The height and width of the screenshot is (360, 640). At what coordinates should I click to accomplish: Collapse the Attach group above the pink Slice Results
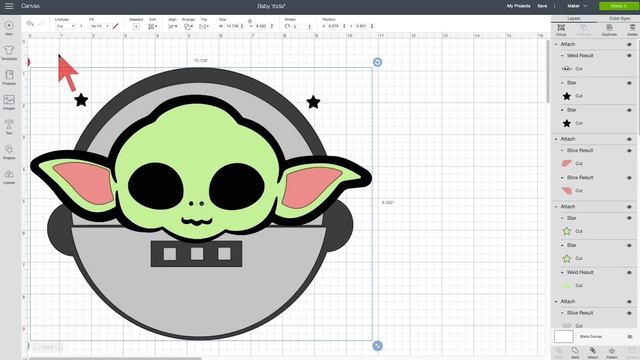click(556, 139)
